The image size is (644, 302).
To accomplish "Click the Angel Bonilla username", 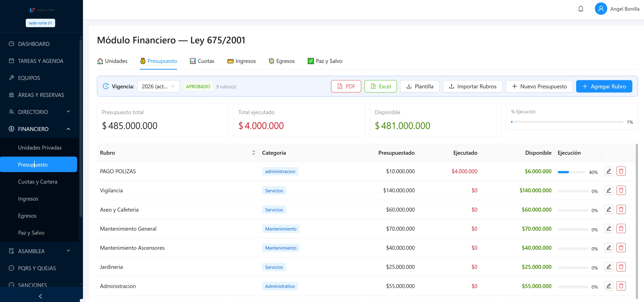I will click(x=624, y=9).
